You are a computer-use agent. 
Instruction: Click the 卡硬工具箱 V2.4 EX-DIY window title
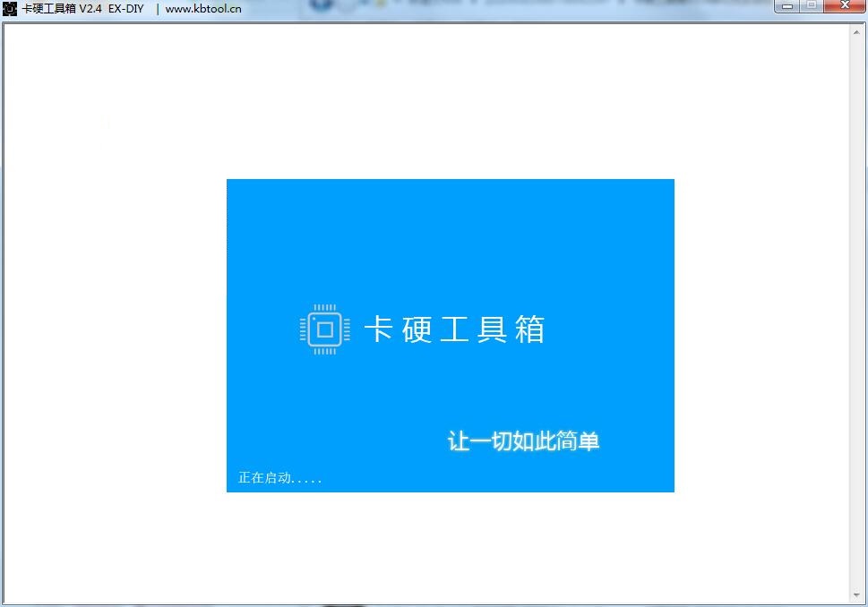coord(82,9)
